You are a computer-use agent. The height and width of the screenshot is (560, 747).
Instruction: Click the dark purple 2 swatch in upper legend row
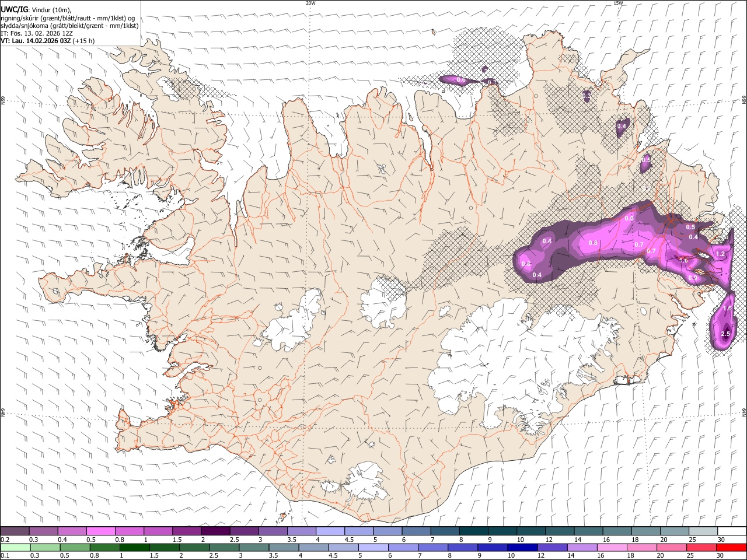click(x=215, y=531)
